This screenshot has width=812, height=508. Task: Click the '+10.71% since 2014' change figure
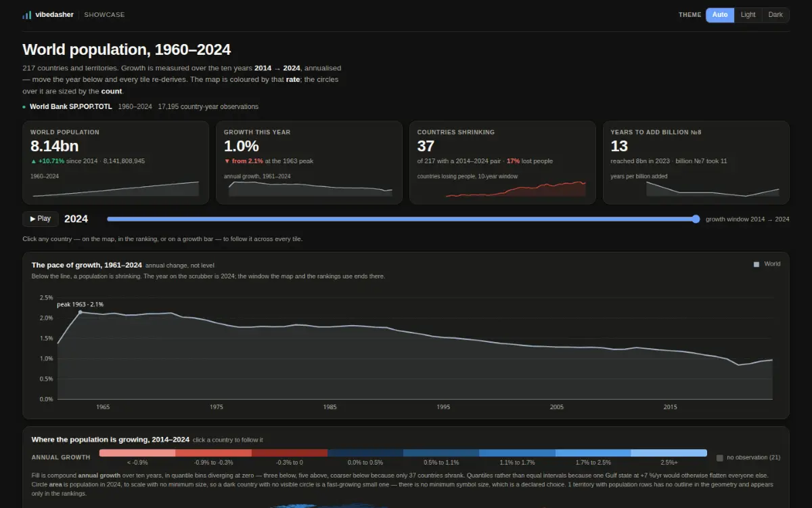(64, 161)
